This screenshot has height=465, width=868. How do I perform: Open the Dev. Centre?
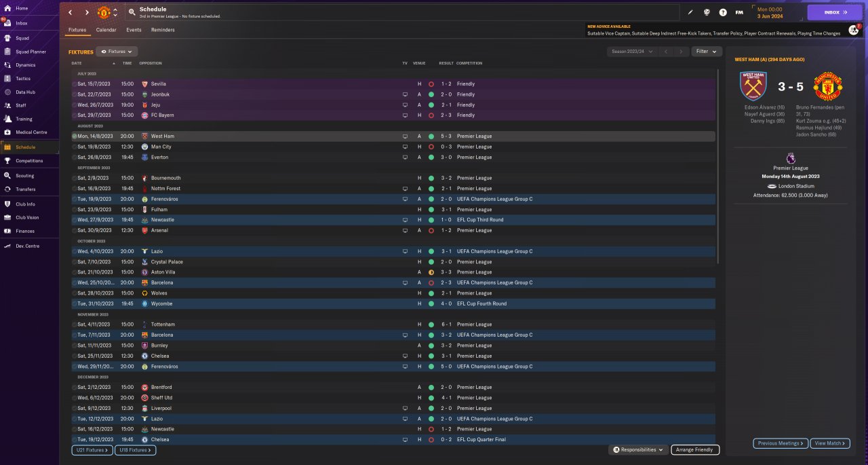click(27, 246)
